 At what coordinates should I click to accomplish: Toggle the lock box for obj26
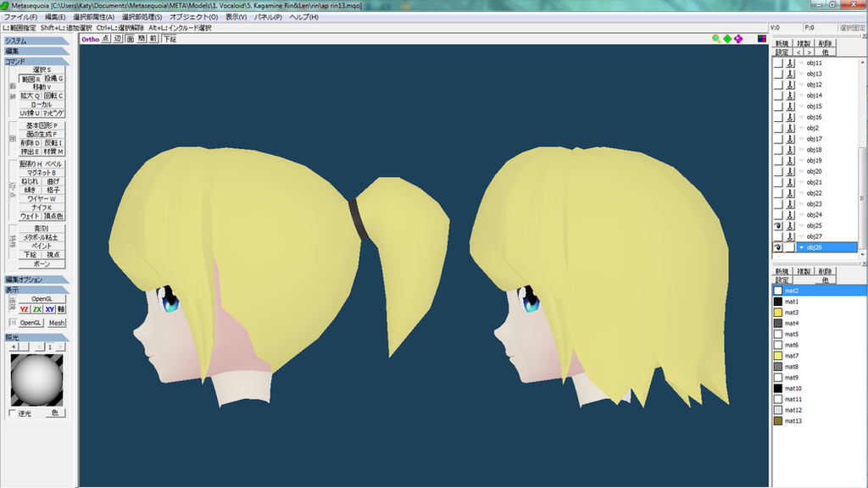coord(790,247)
